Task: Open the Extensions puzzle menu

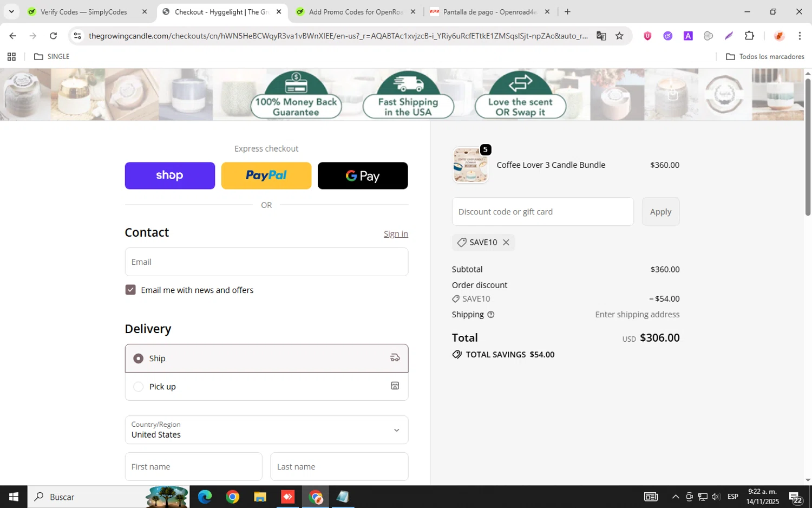Action: [749, 36]
